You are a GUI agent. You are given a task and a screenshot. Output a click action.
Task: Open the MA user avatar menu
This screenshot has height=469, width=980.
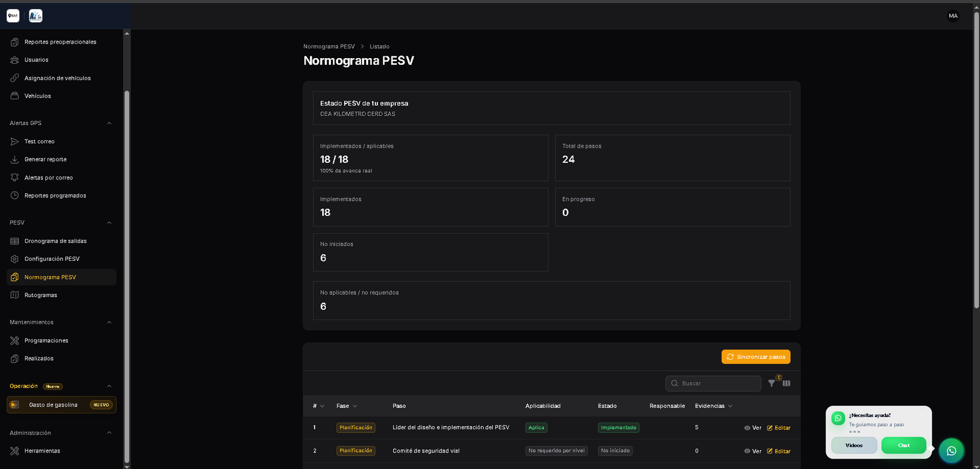(953, 16)
